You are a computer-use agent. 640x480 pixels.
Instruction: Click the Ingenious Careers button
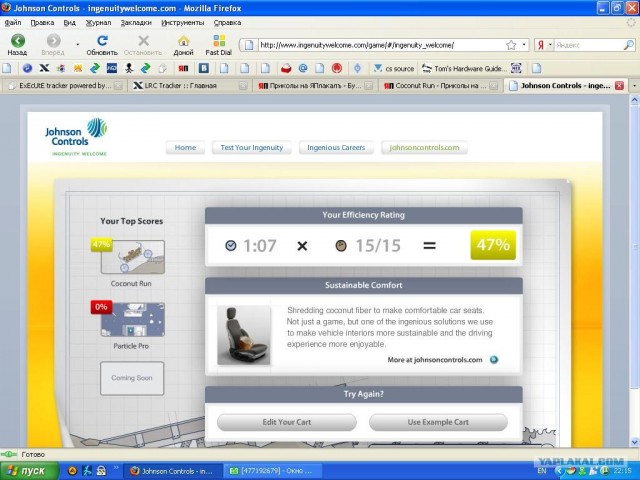[336, 147]
